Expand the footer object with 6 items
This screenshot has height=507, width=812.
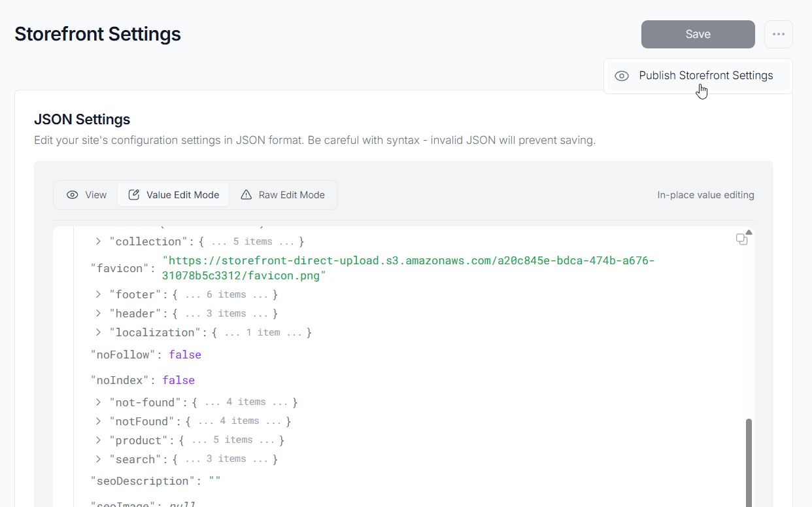[x=98, y=294]
